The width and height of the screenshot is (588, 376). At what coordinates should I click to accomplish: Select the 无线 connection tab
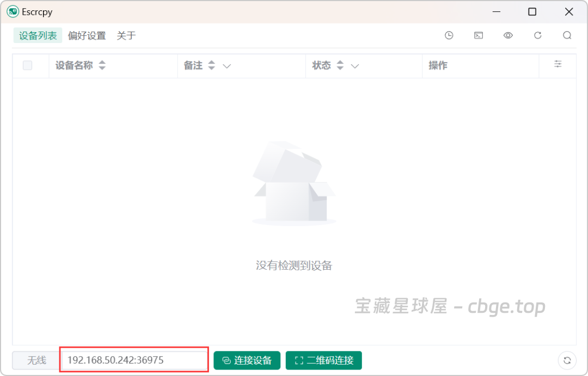(34, 360)
